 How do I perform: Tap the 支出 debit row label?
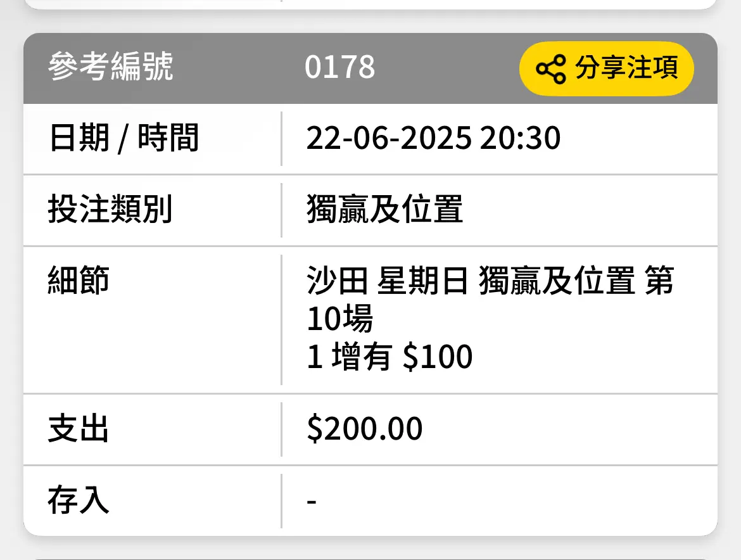(79, 429)
